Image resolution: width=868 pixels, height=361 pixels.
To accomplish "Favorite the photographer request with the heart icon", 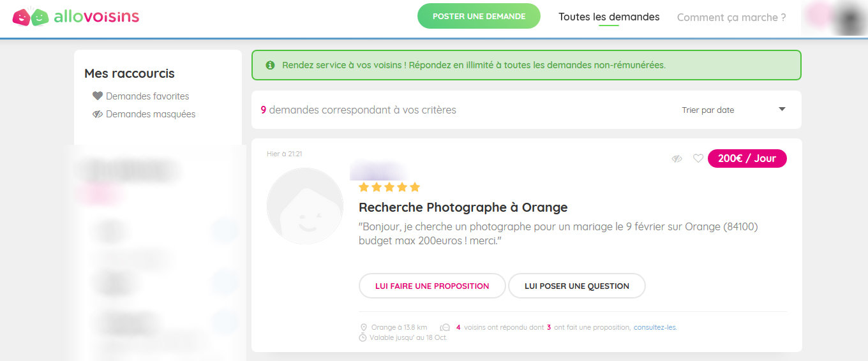I will click(698, 159).
